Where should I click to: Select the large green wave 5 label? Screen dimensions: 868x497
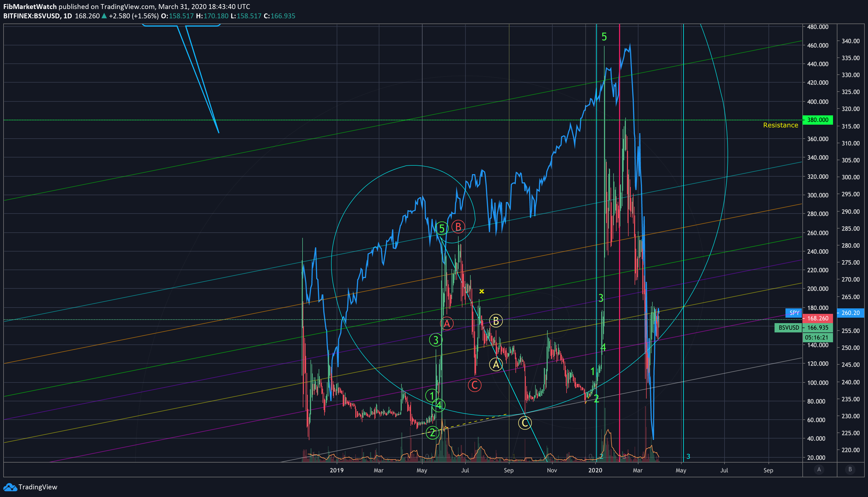coord(604,37)
